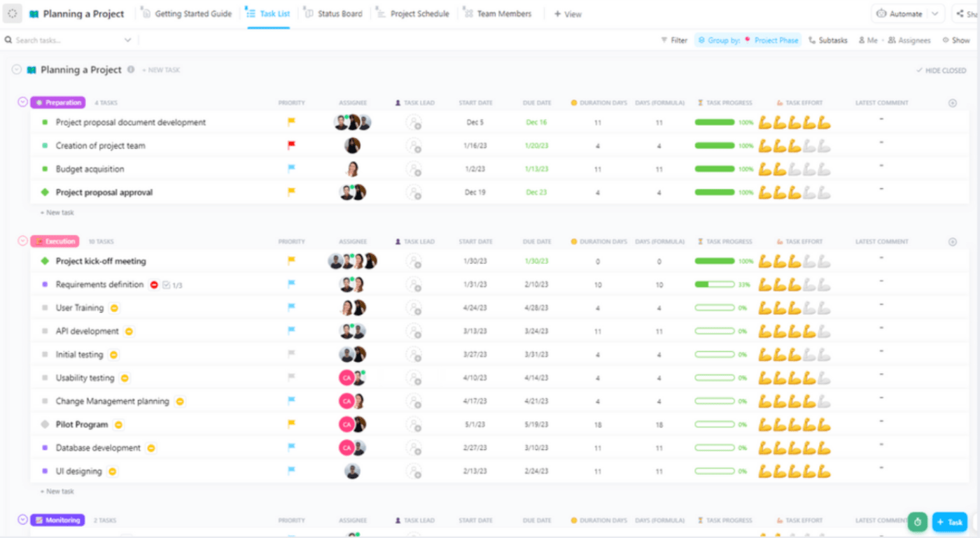This screenshot has width=980, height=538.
Task: Click the task lead icon for Budget acquisition
Action: coord(414,169)
